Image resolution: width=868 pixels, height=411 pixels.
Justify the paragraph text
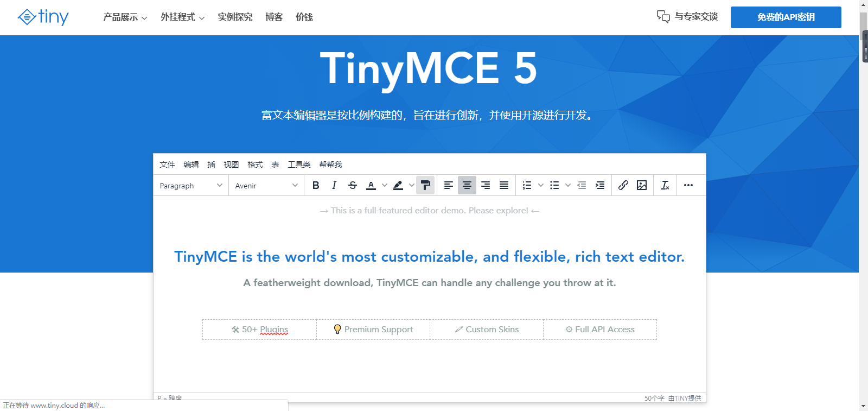[x=504, y=185]
